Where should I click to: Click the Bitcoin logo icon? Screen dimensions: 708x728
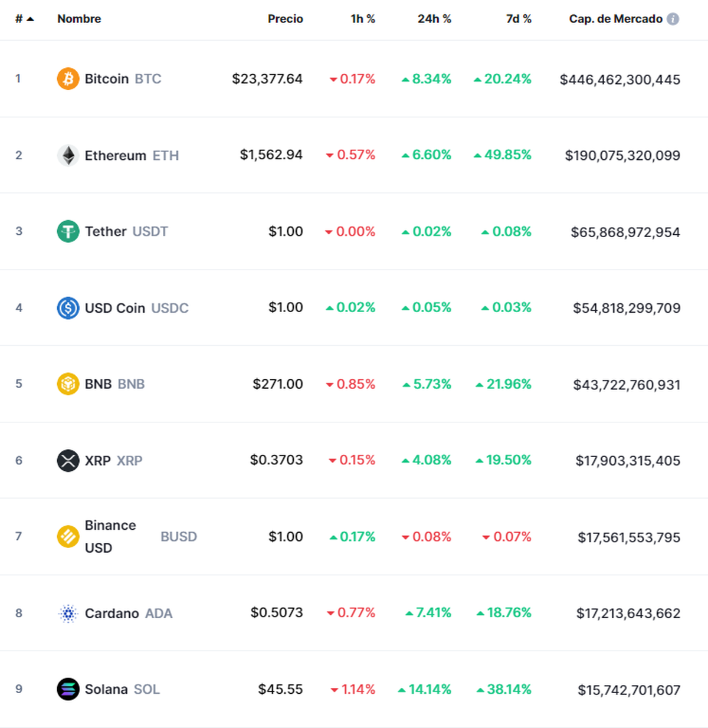[68, 78]
